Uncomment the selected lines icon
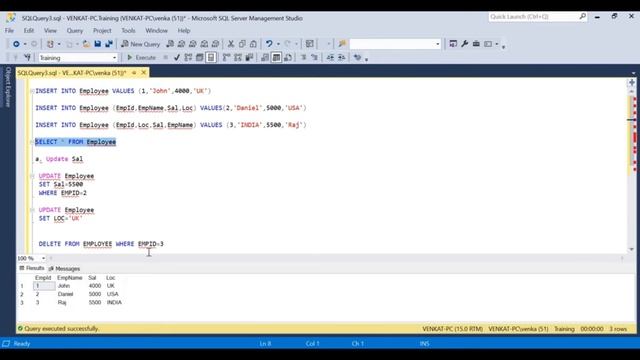 315,58
